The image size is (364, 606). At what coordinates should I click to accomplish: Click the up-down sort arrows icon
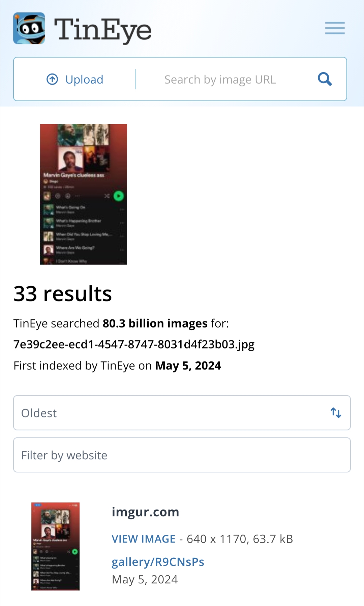336,413
